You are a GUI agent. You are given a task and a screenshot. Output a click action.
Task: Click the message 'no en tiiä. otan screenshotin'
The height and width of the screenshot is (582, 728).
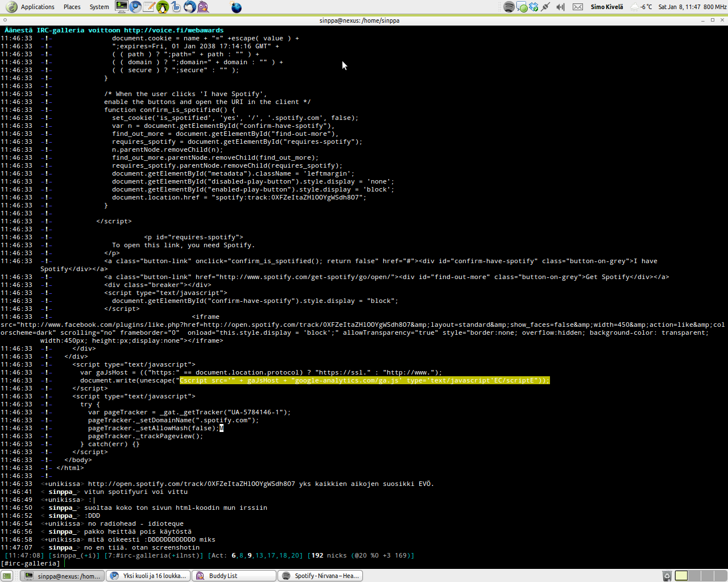click(x=142, y=547)
